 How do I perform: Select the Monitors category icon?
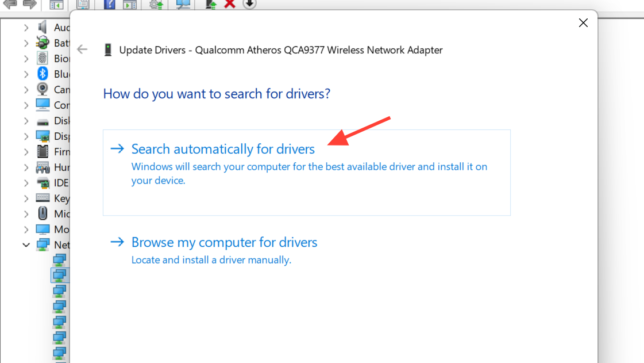[43, 229]
